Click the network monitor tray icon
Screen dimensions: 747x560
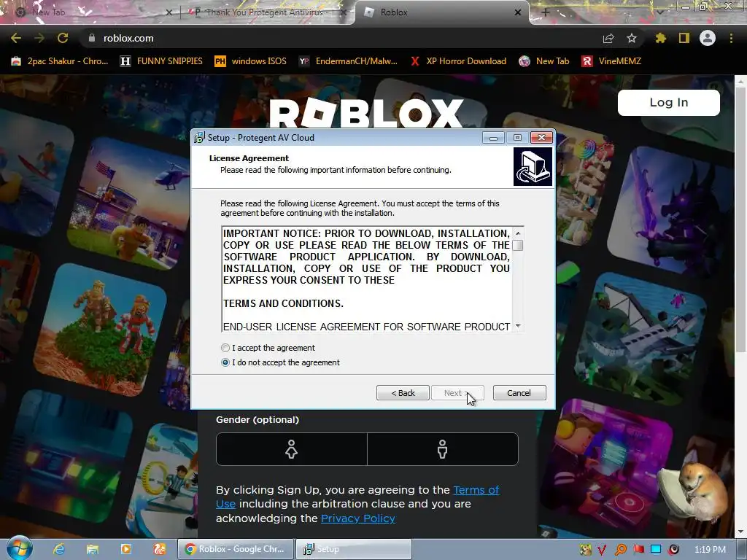click(656, 550)
